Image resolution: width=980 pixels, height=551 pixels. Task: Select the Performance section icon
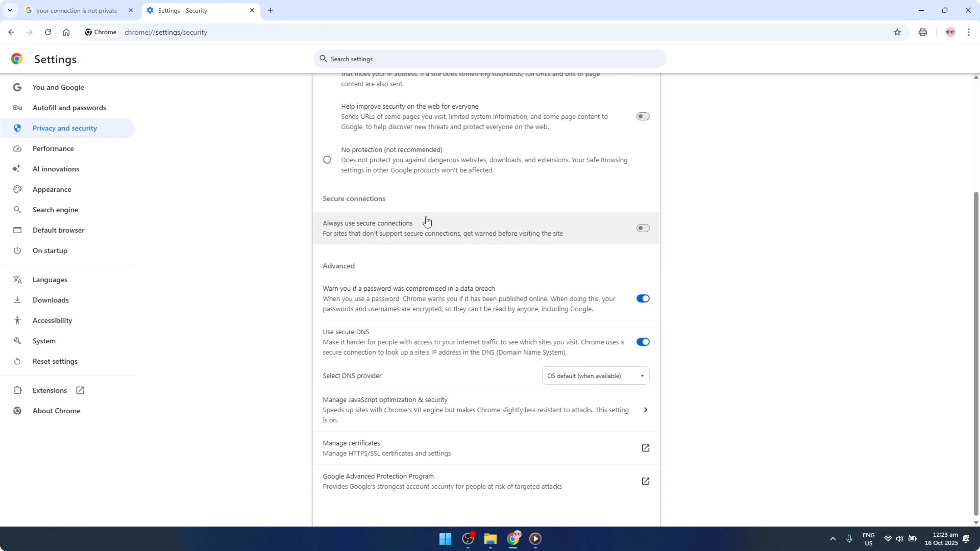tap(17, 148)
